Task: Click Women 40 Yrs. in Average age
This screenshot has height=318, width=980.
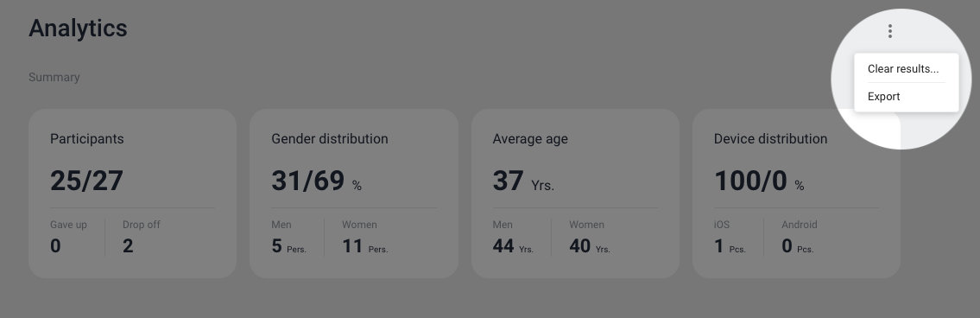Action: 590,237
